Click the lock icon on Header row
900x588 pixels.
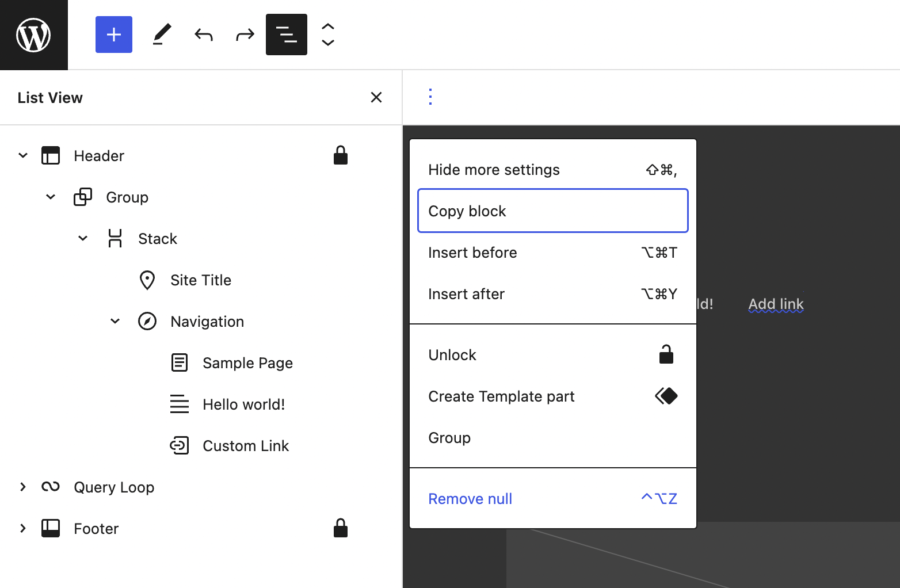(x=341, y=155)
